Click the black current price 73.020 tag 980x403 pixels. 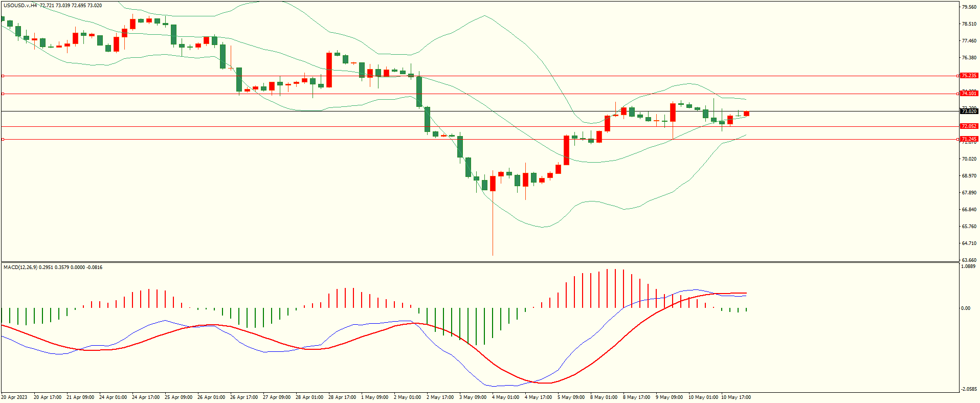point(969,111)
